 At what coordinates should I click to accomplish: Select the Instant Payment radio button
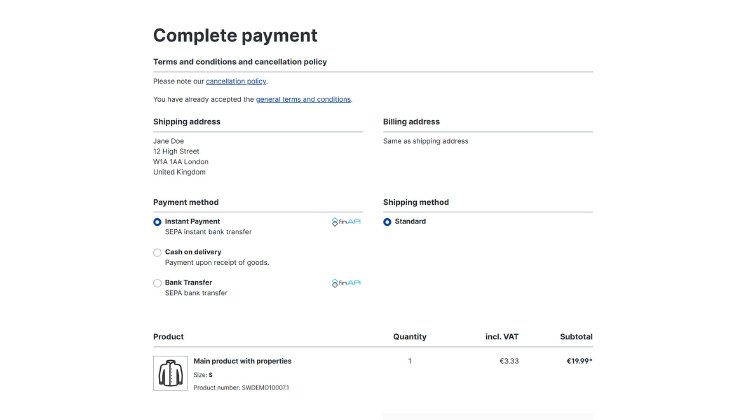pos(157,222)
